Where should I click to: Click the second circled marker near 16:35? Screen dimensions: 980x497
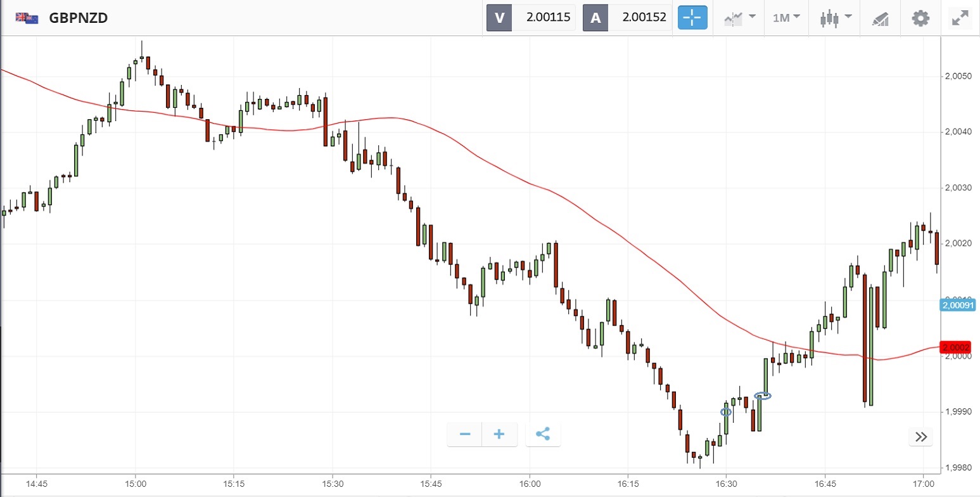763,396
